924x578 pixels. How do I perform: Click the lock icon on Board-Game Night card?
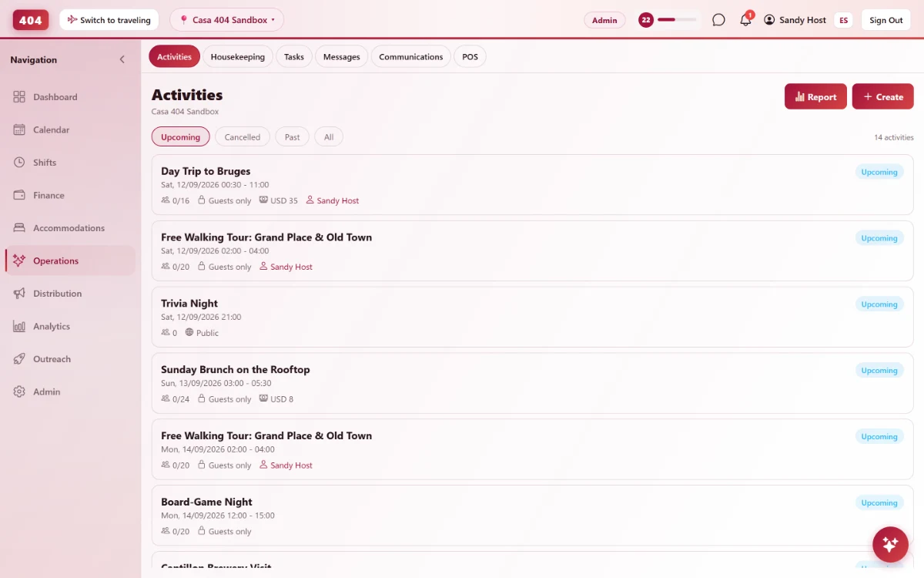tap(202, 531)
